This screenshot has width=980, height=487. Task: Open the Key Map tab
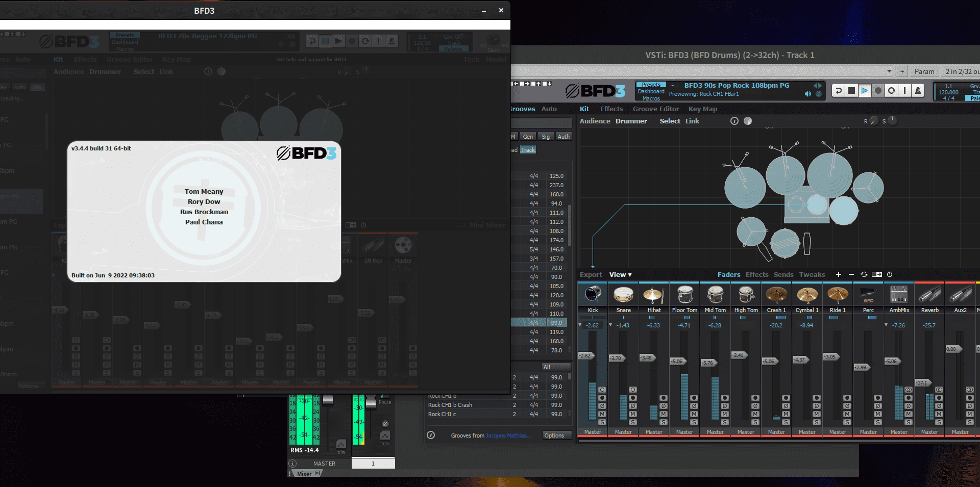click(703, 109)
